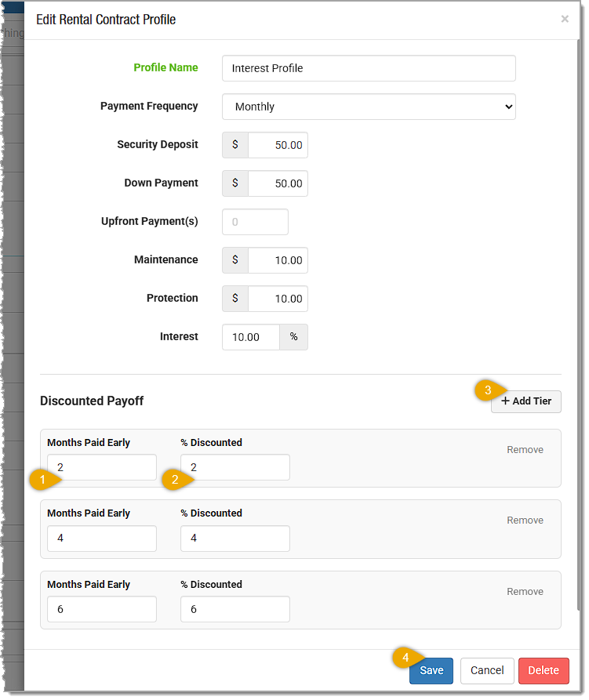Click the dollar sign beside Down Payment
Viewport: 589px width, 700px height.
click(235, 183)
